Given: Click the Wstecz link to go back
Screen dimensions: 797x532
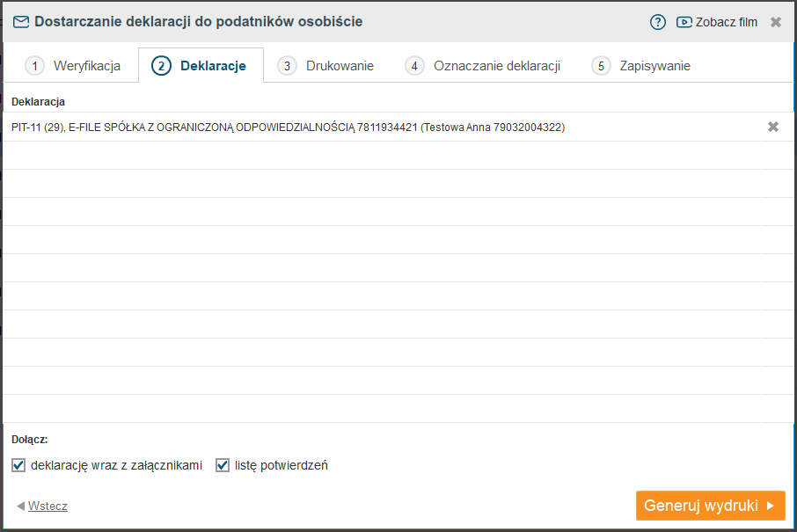Looking at the screenshot, I should click(48, 506).
